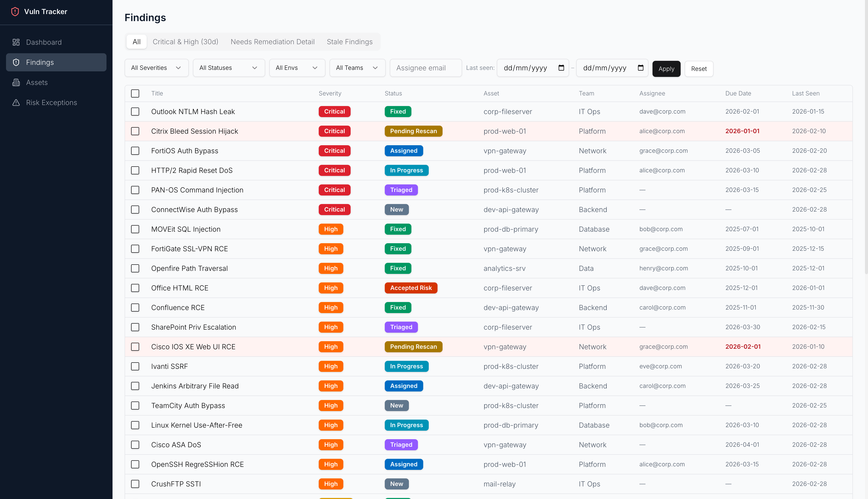868x499 pixels.
Task: Select the checkbox next to Cisco IOS XE Web UI RCE
Action: tap(135, 346)
